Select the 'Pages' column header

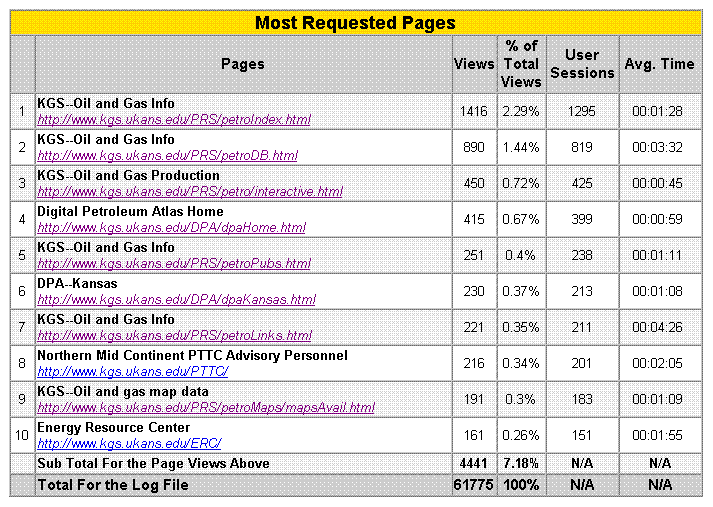click(x=243, y=64)
